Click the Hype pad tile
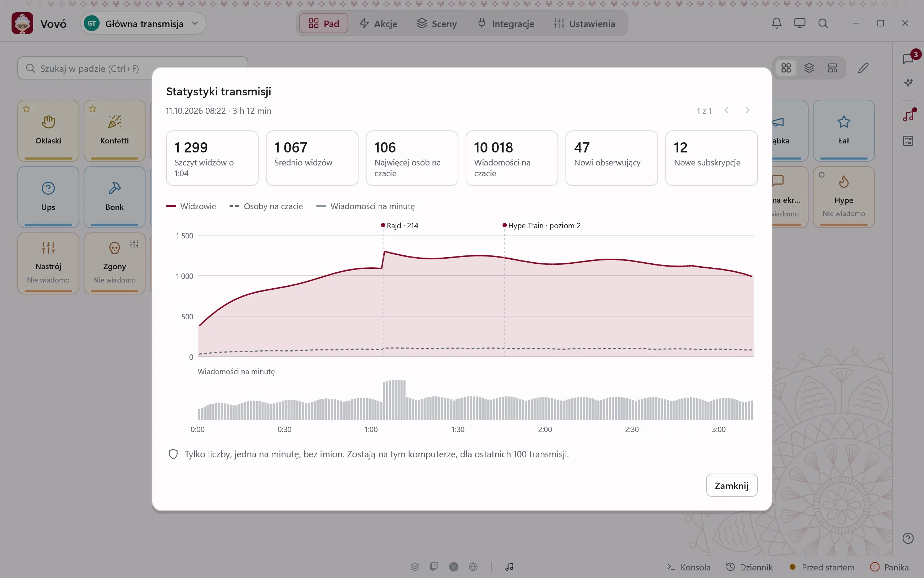Screen dimensions: 924x578 point(844,197)
